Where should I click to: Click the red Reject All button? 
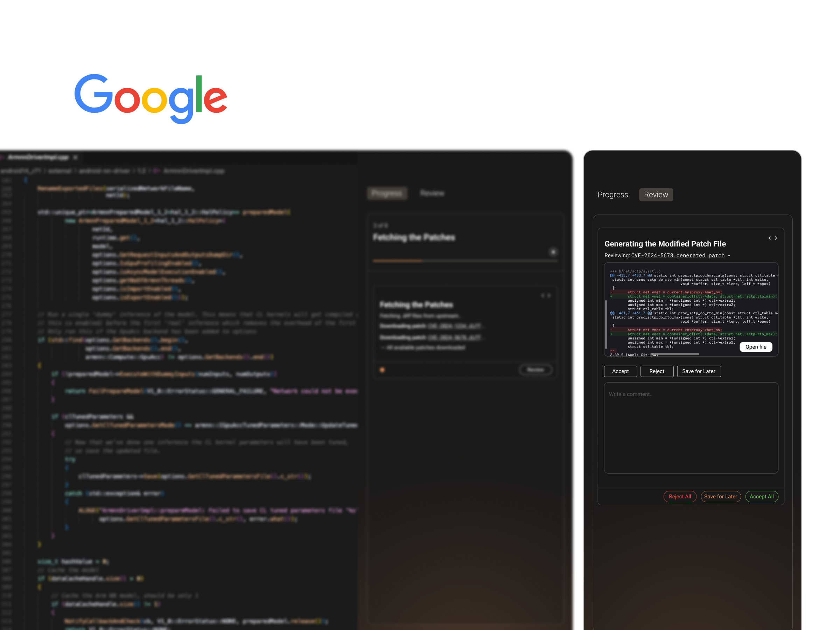pyautogui.click(x=680, y=496)
